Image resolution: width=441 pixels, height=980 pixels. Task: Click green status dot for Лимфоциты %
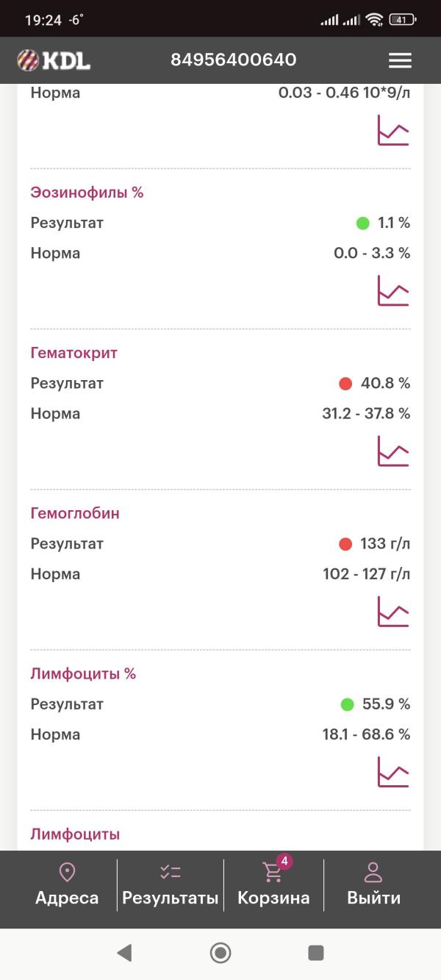point(347,704)
